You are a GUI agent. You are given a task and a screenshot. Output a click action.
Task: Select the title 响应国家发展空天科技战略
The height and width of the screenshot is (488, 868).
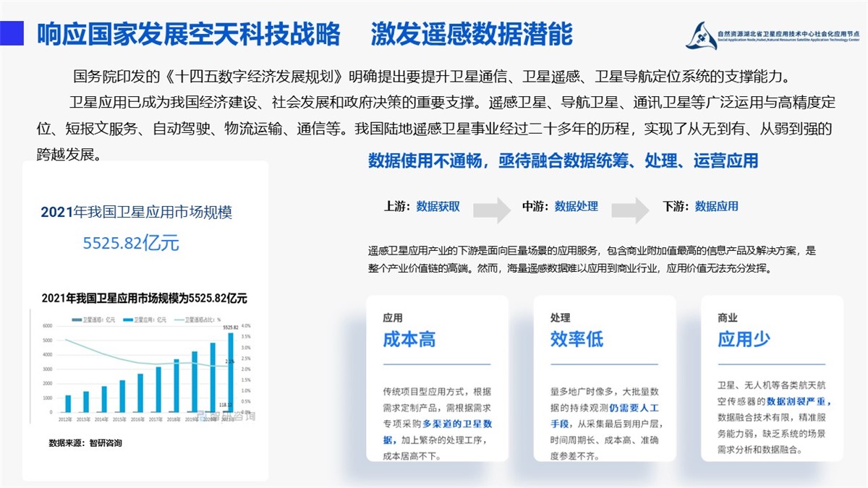coord(189,34)
